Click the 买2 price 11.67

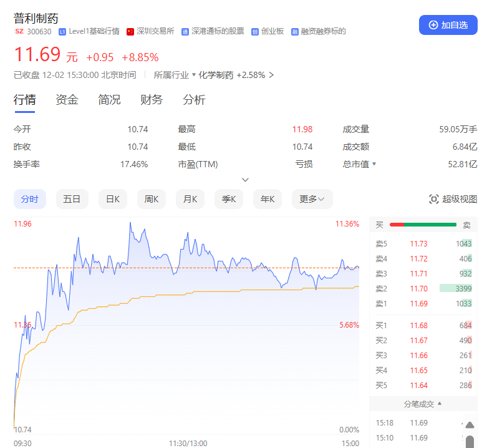[418, 341]
